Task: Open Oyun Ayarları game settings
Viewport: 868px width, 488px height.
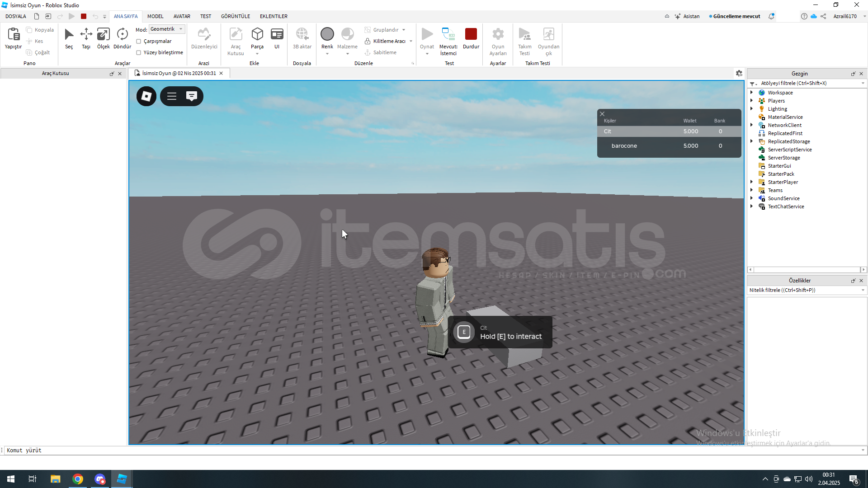Action: click(498, 42)
